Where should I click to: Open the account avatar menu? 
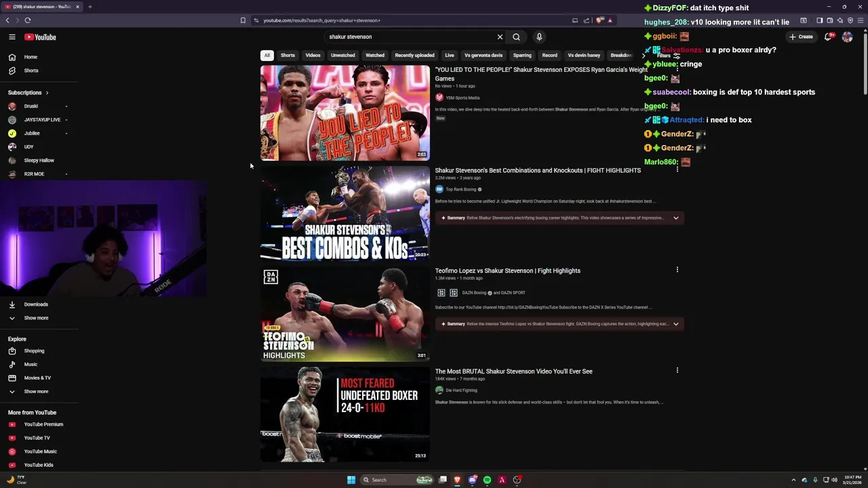847,37
